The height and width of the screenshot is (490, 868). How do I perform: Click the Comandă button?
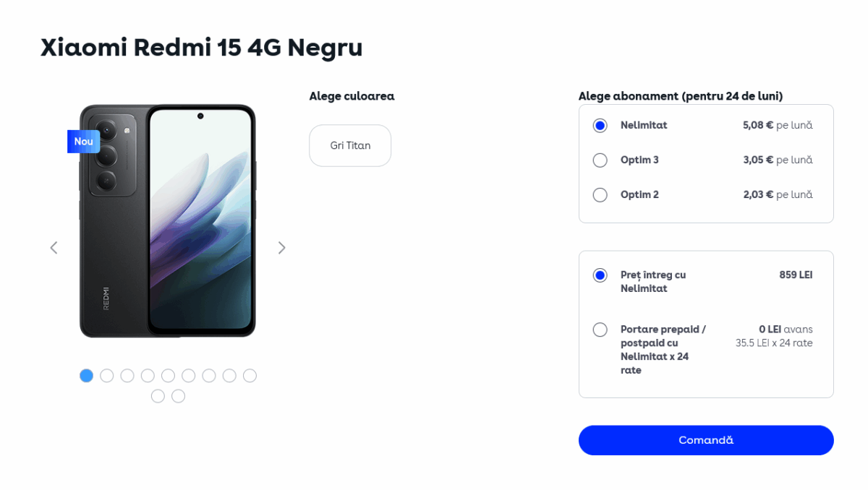(x=706, y=440)
